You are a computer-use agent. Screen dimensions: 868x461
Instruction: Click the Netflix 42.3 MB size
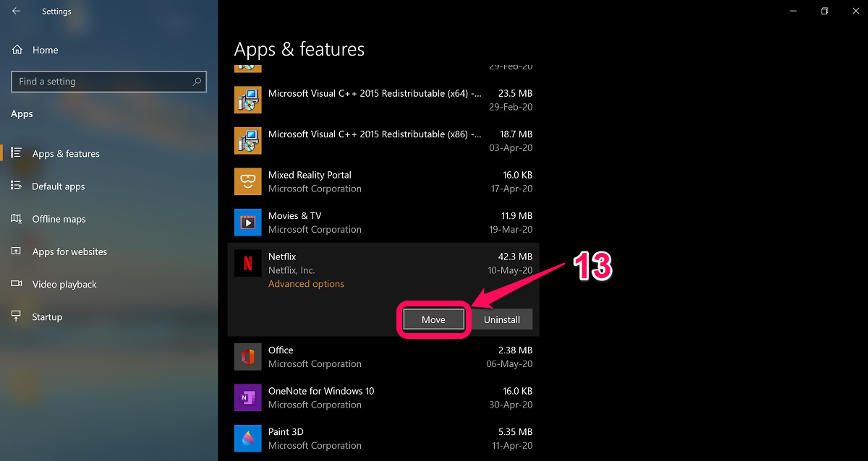click(515, 257)
